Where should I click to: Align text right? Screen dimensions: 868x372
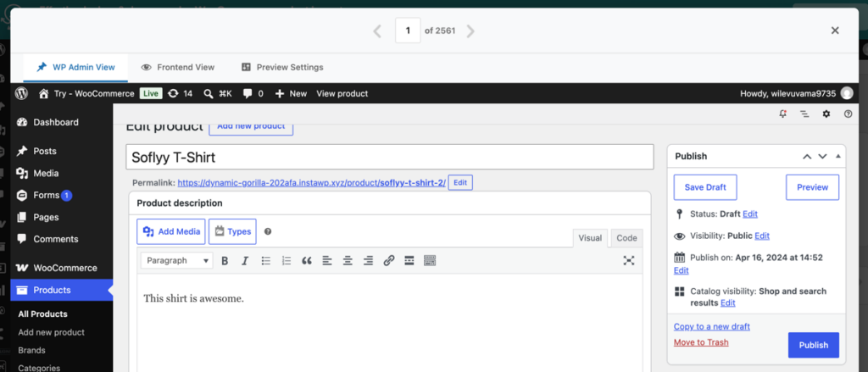(368, 261)
